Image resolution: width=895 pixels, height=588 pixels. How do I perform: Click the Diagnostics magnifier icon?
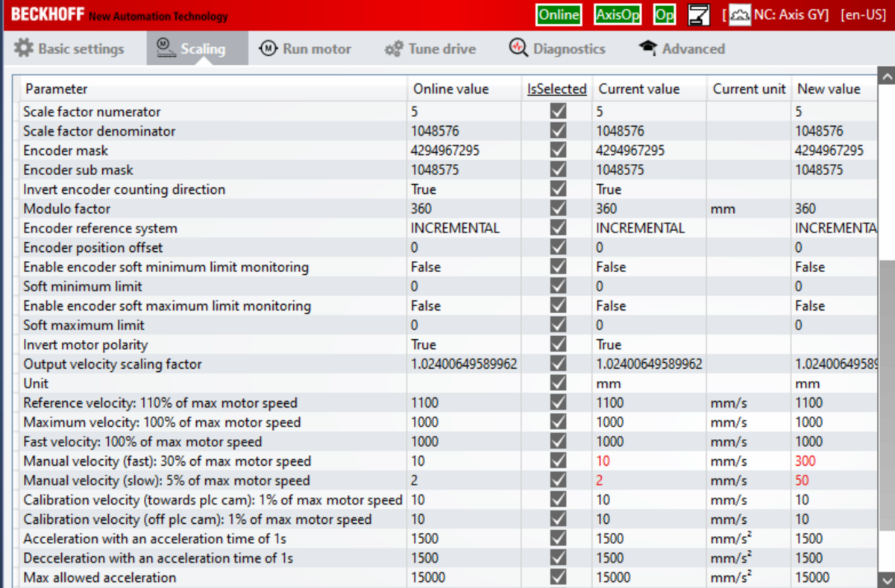click(518, 48)
